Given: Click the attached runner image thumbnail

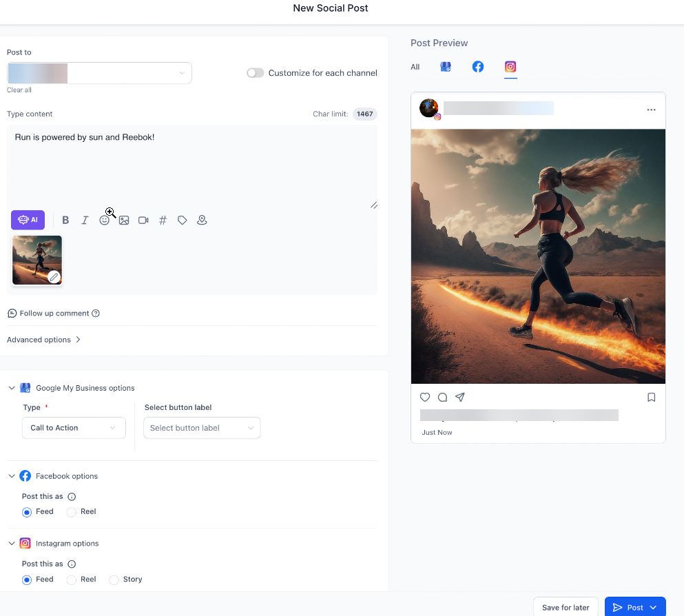Looking at the screenshot, I should 37,260.
